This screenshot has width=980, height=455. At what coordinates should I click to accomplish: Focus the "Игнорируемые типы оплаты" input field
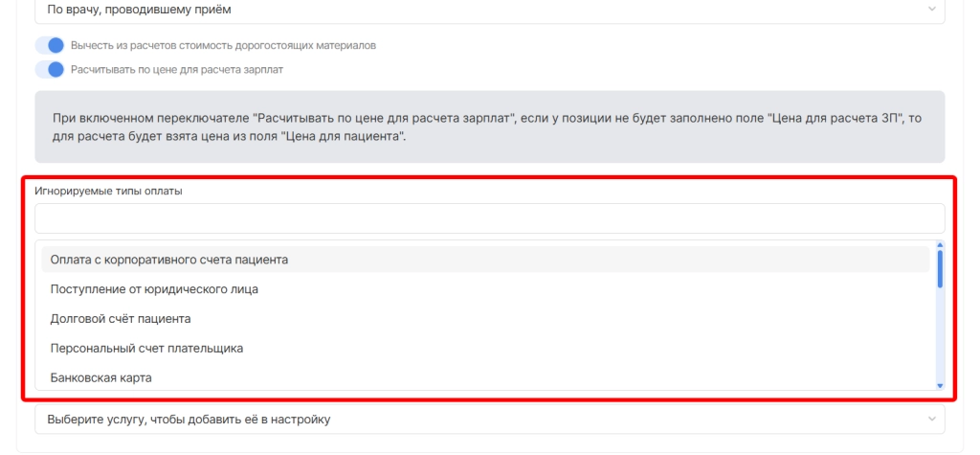(489, 218)
